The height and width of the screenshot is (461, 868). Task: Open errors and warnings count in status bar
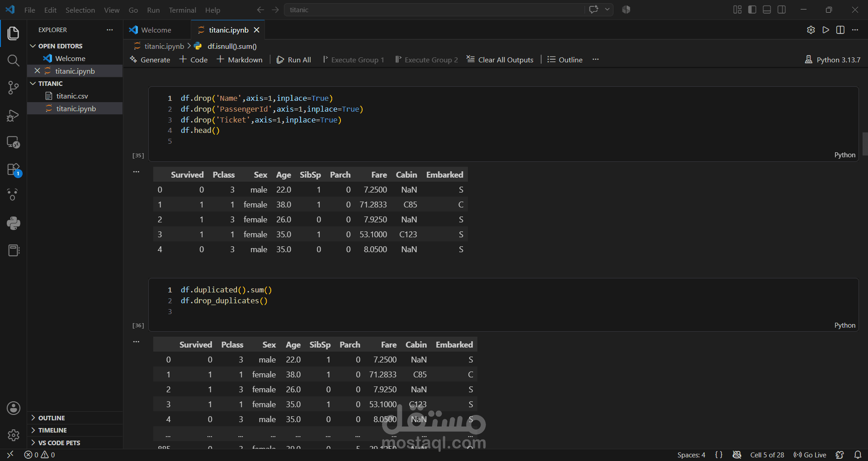point(40,455)
